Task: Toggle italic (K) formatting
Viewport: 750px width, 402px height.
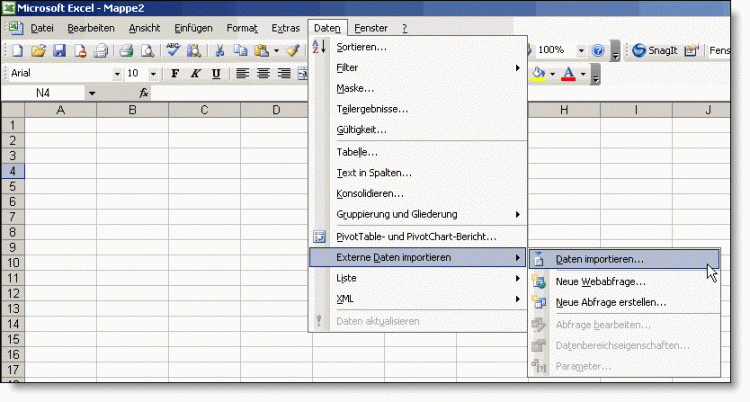Action: (x=195, y=73)
